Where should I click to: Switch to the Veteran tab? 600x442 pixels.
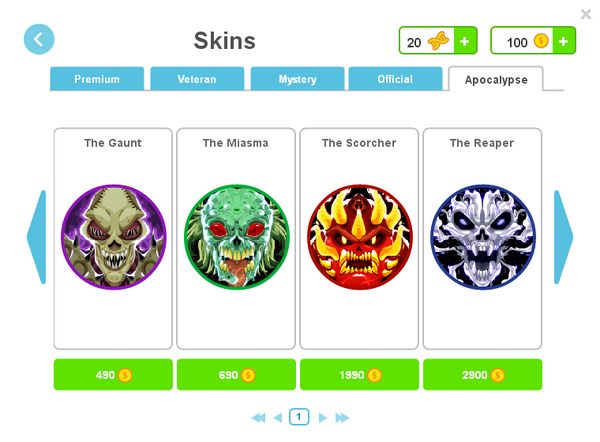click(197, 79)
